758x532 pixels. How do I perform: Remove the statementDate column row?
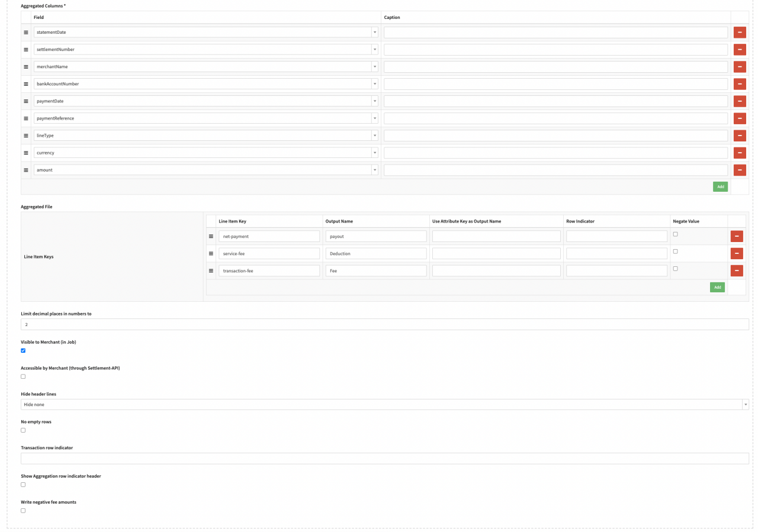(x=740, y=33)
